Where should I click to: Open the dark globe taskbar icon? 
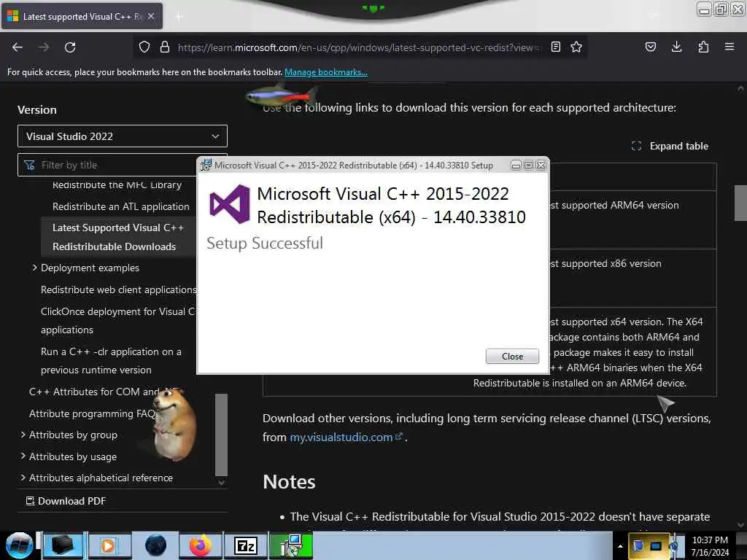point(156,545)
